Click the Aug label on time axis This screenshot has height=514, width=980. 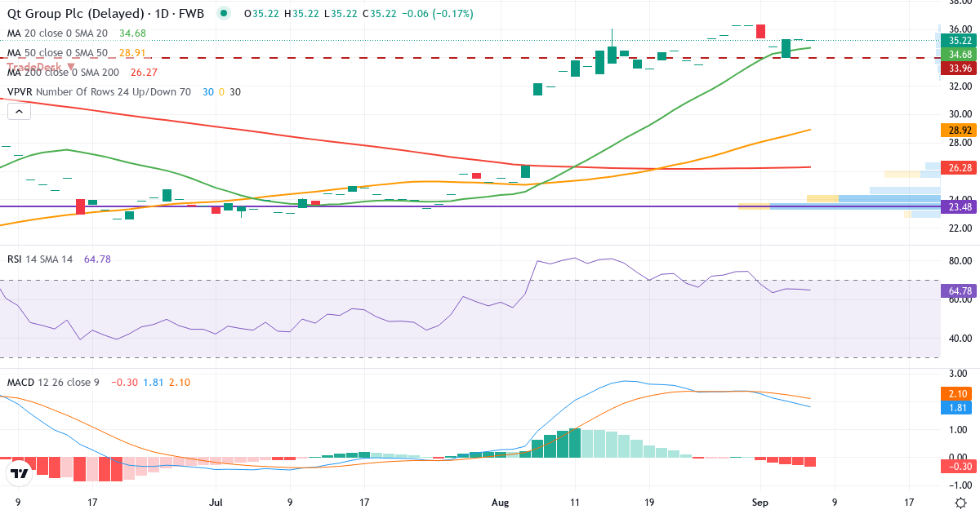[x=499, y=503]
